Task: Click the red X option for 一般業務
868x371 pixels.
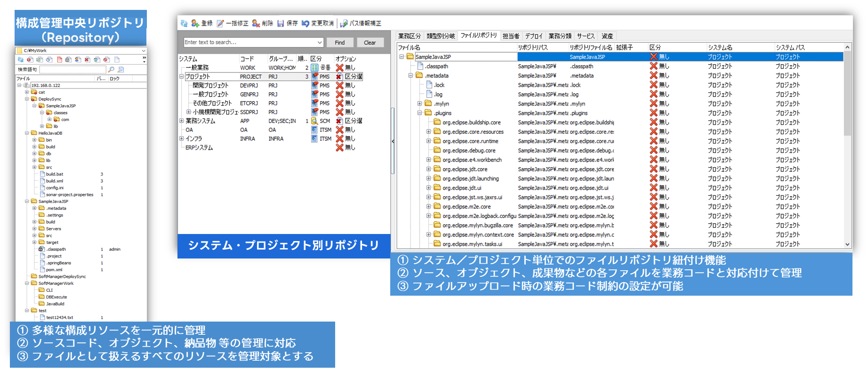Action: tap(339, 68)
